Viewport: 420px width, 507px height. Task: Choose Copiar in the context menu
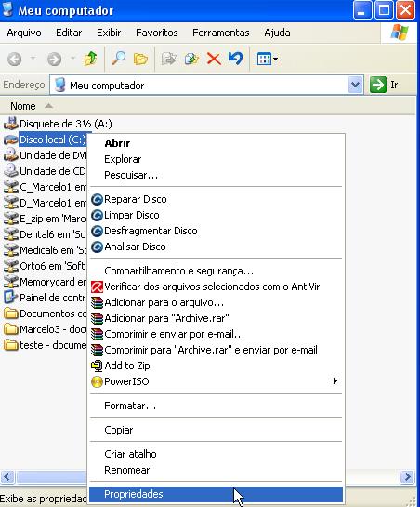pos(216,430)
